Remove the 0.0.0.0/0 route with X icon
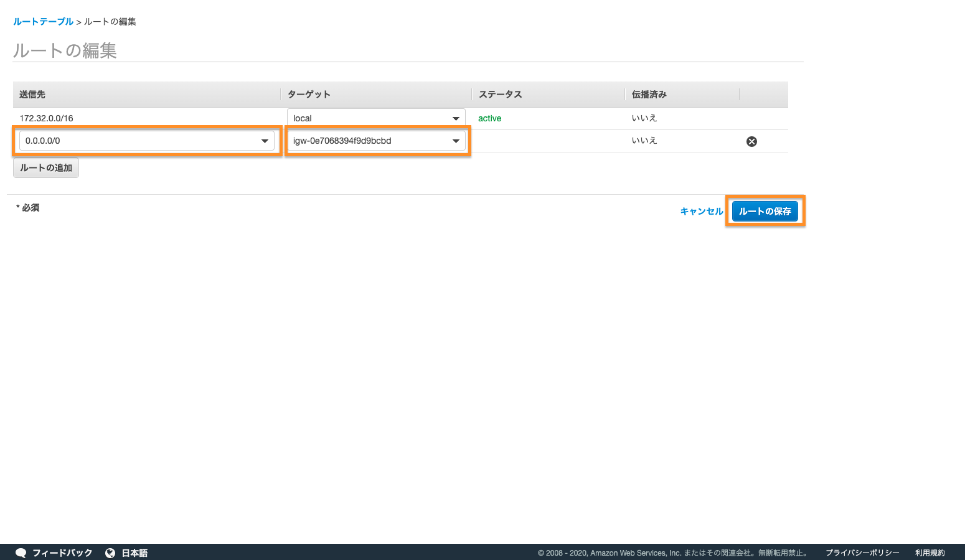Viewport: 965px width, 560px height. (x=751, y=141)
